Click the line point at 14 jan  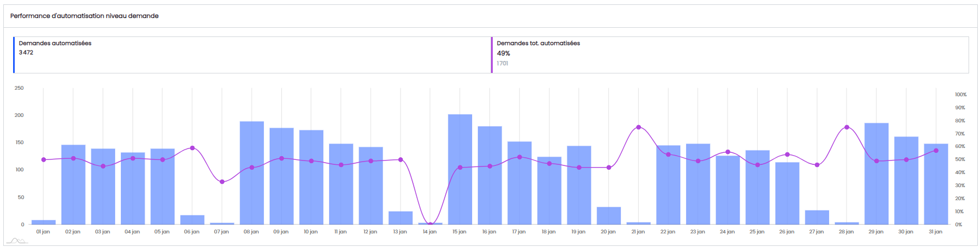pos(430,224)
